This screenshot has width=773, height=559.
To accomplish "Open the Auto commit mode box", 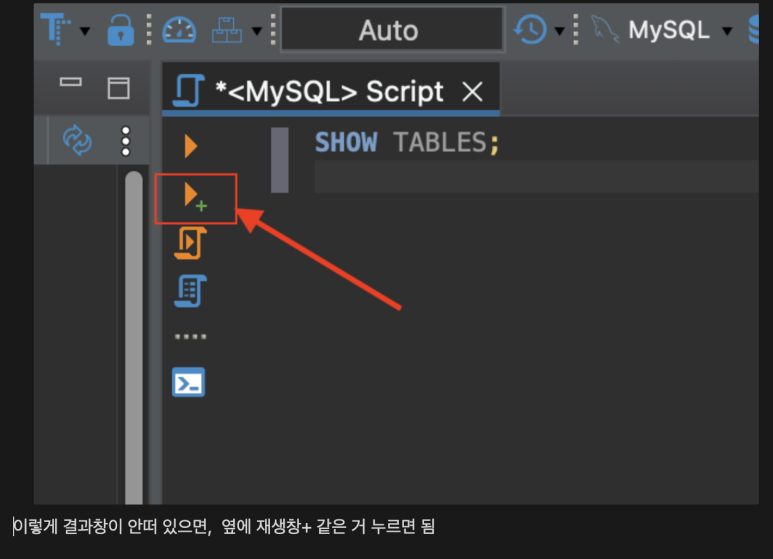I will click(x=392, y=30).
